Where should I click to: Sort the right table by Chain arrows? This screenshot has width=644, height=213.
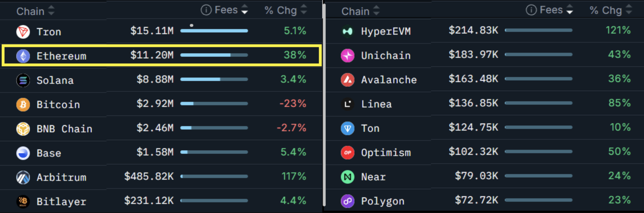[376, 10]
